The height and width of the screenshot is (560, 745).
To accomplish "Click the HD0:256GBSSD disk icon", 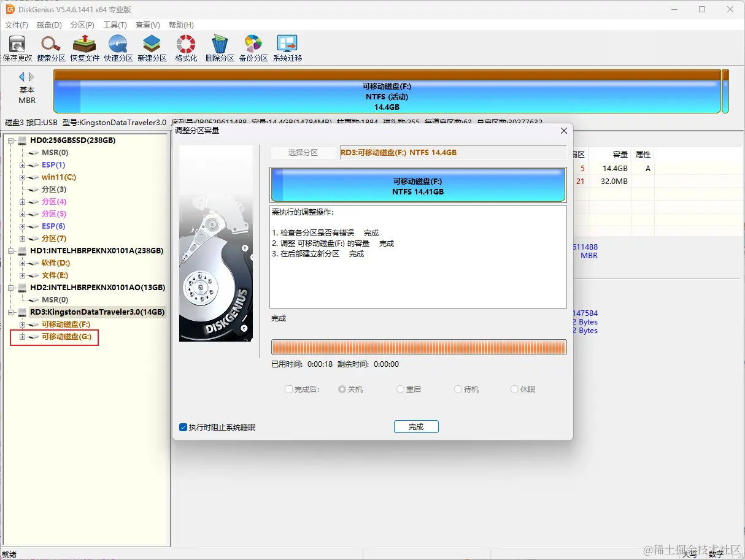I will pyautogui.click(x=22, y=140).
